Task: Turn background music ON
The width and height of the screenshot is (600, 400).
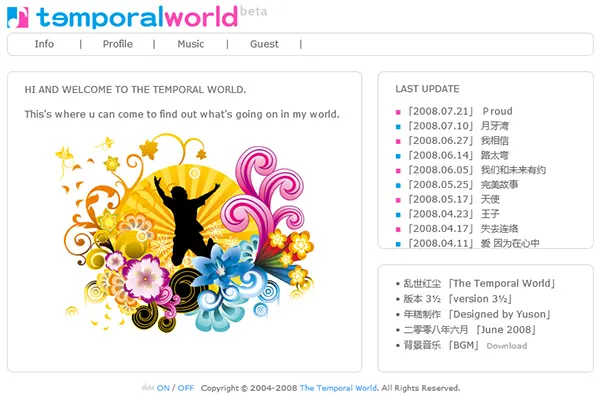Action: pyautogui.click(x=163, y=388)
